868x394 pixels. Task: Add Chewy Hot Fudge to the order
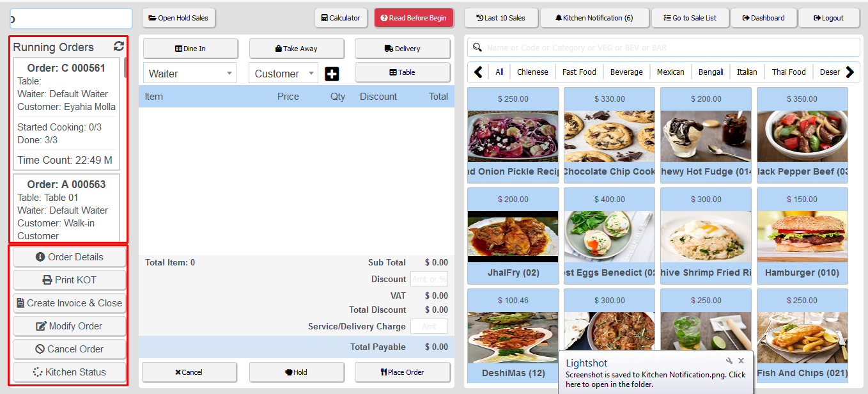tap(706, 135)
